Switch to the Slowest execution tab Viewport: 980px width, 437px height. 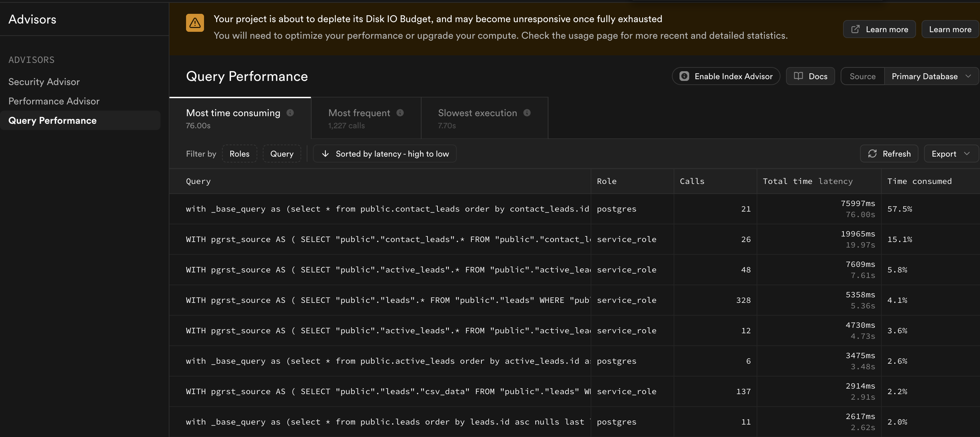coord(484,118)
